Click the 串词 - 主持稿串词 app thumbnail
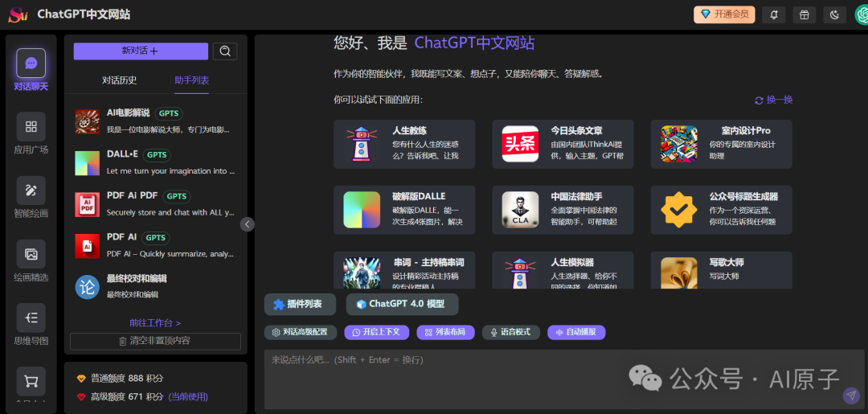The height and width of the screenshot is (414, 868). tap(362, 273)
